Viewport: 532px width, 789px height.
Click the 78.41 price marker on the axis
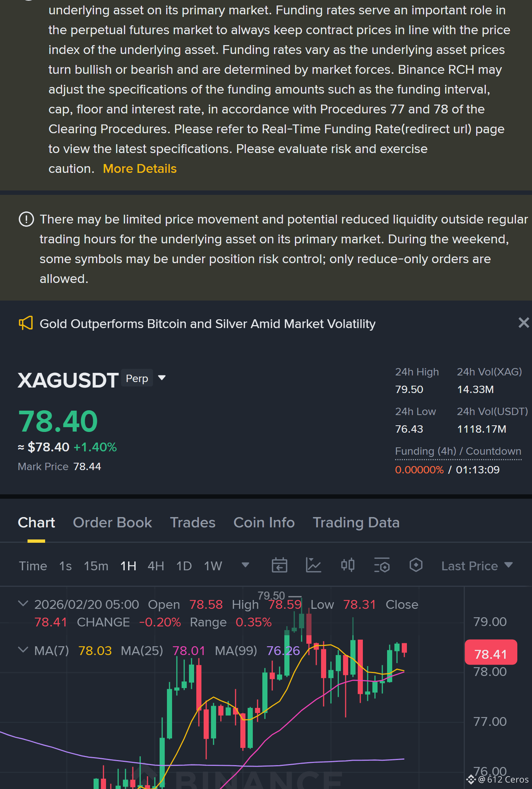tap(491, 654)
